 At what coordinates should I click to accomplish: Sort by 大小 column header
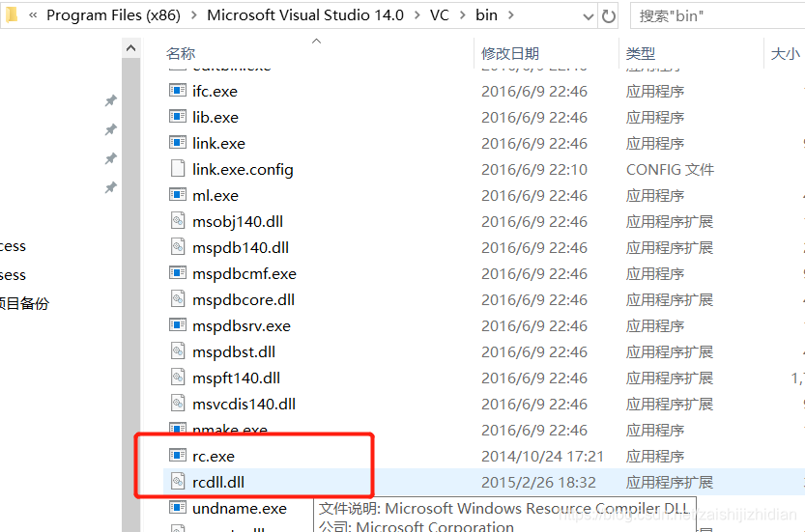pyautogui.click(x=785, y=53)
